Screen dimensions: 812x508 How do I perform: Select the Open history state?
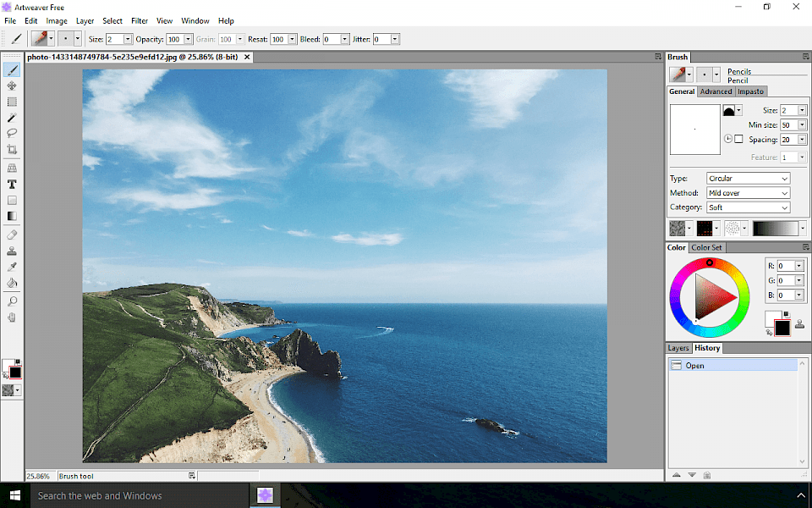click(732, 366)
